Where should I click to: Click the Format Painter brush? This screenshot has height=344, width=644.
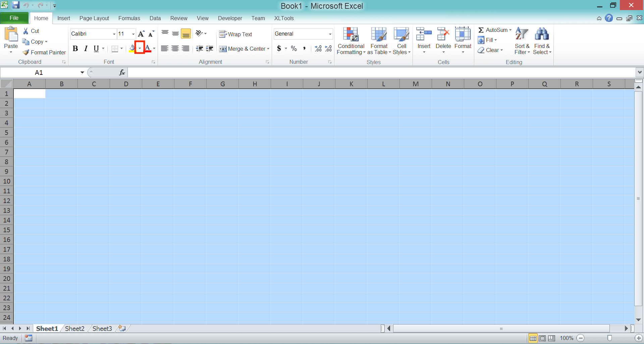26,52
